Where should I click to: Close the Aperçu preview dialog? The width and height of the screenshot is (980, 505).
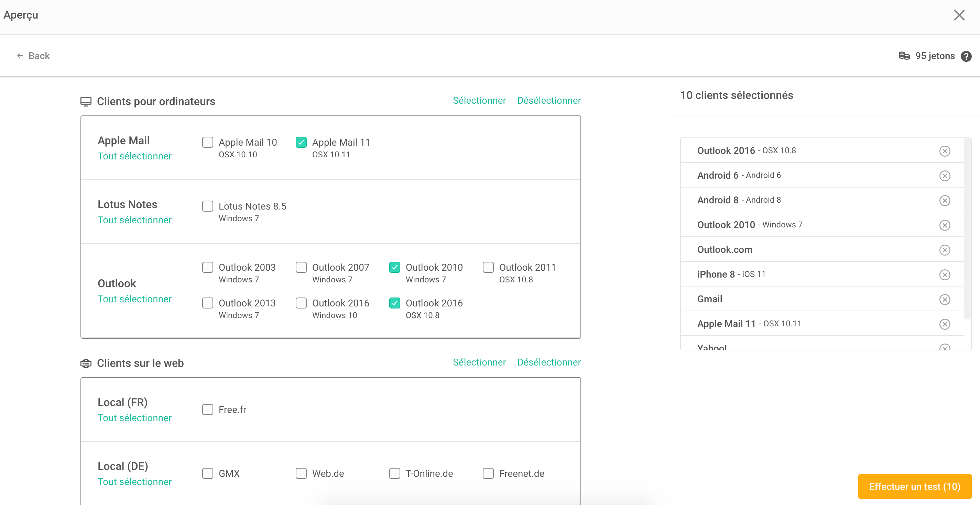[x=959, y=15]
